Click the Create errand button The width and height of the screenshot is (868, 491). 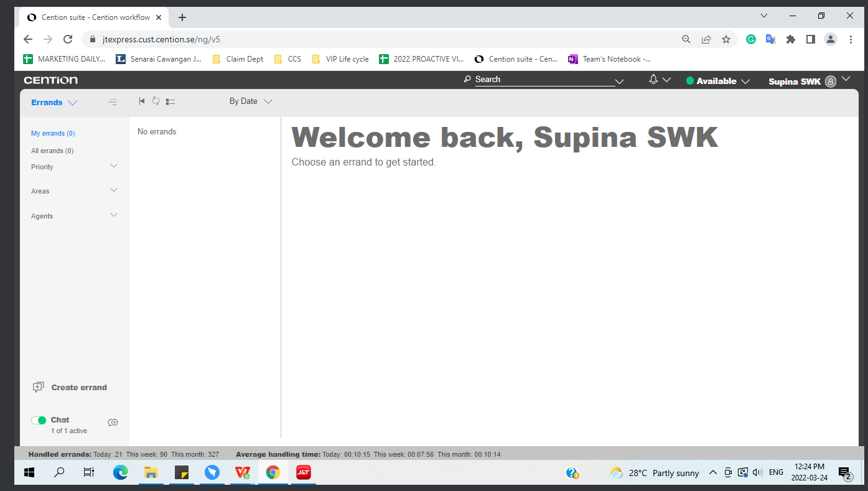point(70,387)
